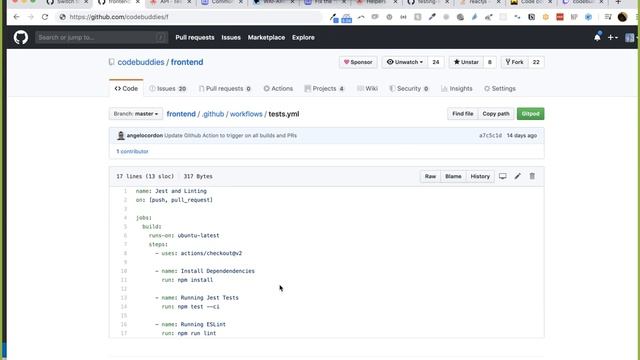
Task: Open the Projects tab
Action: [324, 89]
